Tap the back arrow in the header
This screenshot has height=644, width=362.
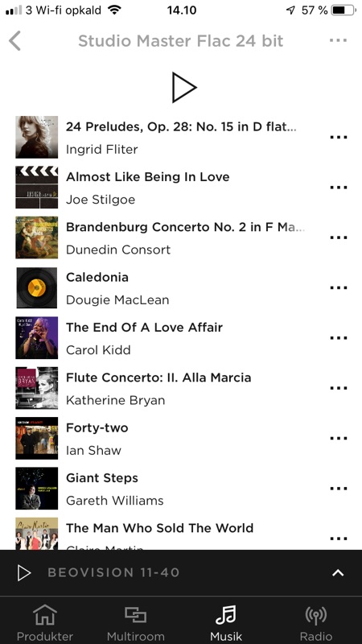pyautogui.click(x=14, y=41)
